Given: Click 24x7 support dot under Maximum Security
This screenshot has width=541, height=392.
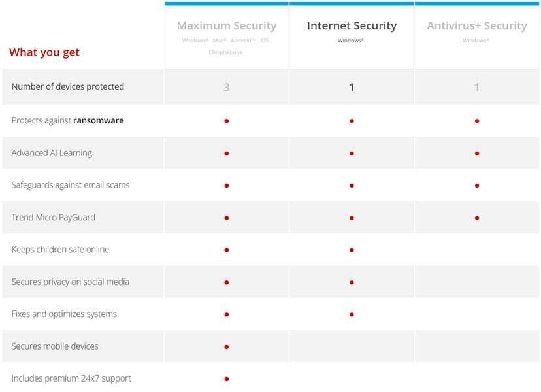Looking at the screenshot, I should (x=227, y=379).
